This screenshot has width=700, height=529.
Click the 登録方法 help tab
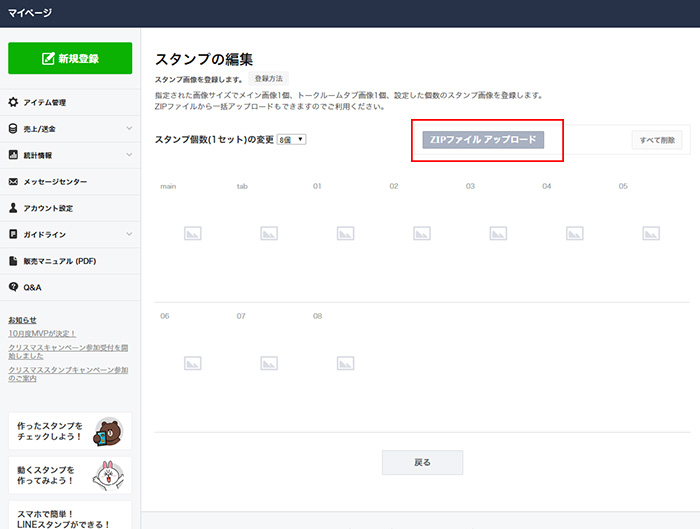tap(269, 78)
